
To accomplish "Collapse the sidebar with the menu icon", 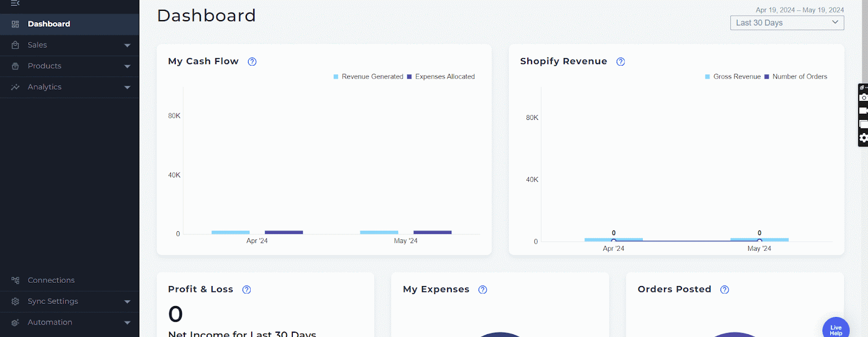I will tap(15, 3).
